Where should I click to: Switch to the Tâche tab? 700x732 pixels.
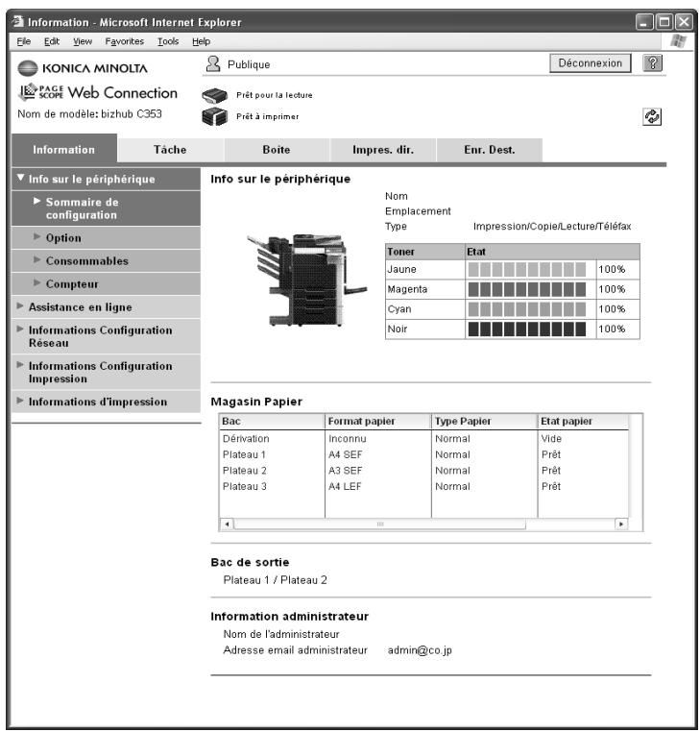pyautogui.click(x=170, y=150)
